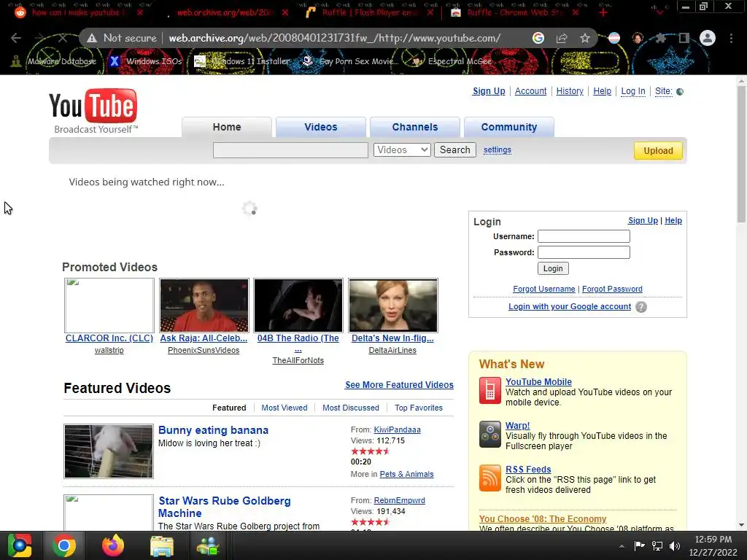Open Chrome from the taskbar
Screen dimensions: 747x560
[x=64, y=545]
